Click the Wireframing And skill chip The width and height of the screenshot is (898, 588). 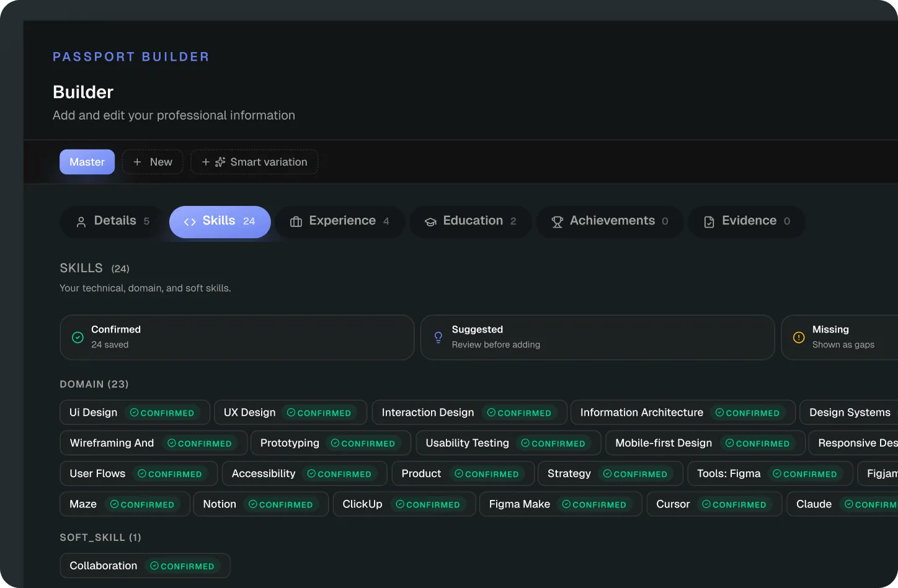(x=154, y=443)
